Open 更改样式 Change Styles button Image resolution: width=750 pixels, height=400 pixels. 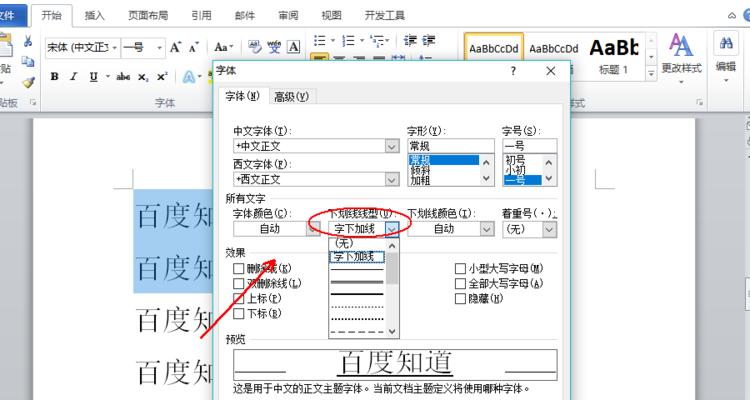[x=681, y=56]
